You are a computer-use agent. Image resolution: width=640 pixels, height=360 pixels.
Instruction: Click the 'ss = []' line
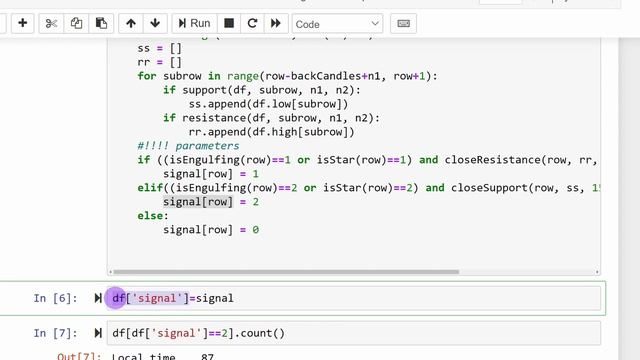(159, 48)
